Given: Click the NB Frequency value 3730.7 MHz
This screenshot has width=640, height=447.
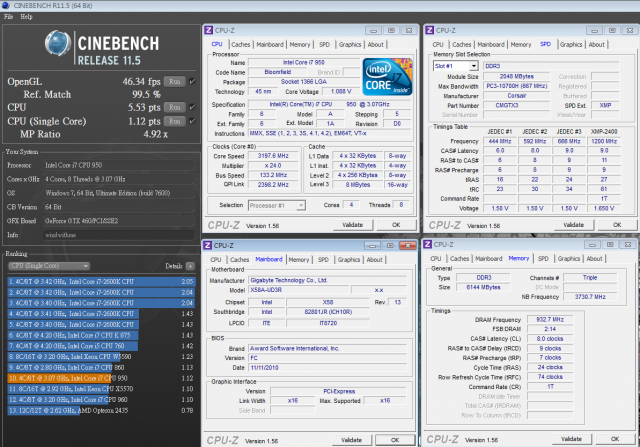Looking at the screenshot, I should coord(590,297).
